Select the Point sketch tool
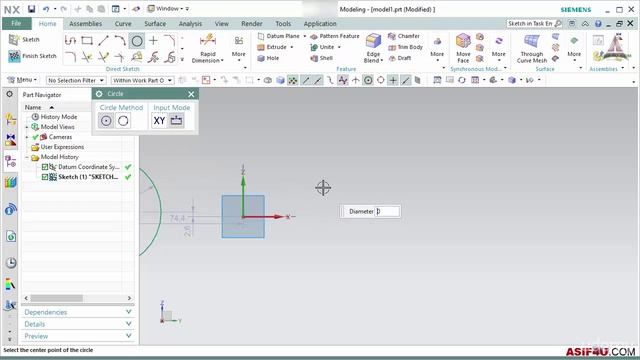640x360 pixels. pyautogui.click(x=153, y=40)
